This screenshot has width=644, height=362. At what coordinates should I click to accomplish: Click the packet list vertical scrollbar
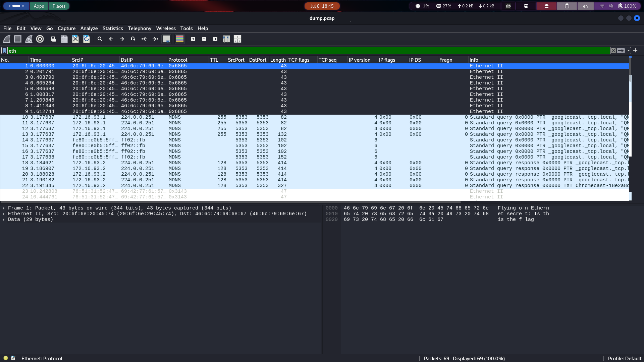pos(630,128)
